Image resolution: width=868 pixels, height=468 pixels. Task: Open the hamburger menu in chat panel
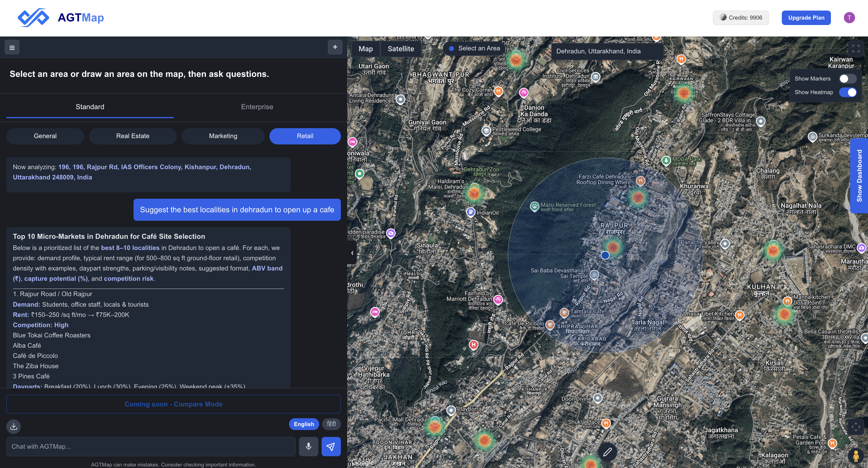[x=12, y=48]
